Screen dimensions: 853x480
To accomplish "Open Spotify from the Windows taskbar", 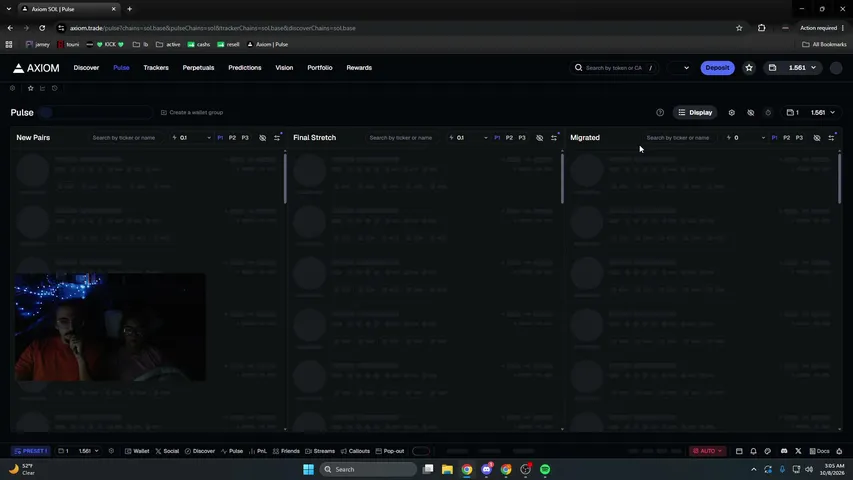I will point(545,469).
